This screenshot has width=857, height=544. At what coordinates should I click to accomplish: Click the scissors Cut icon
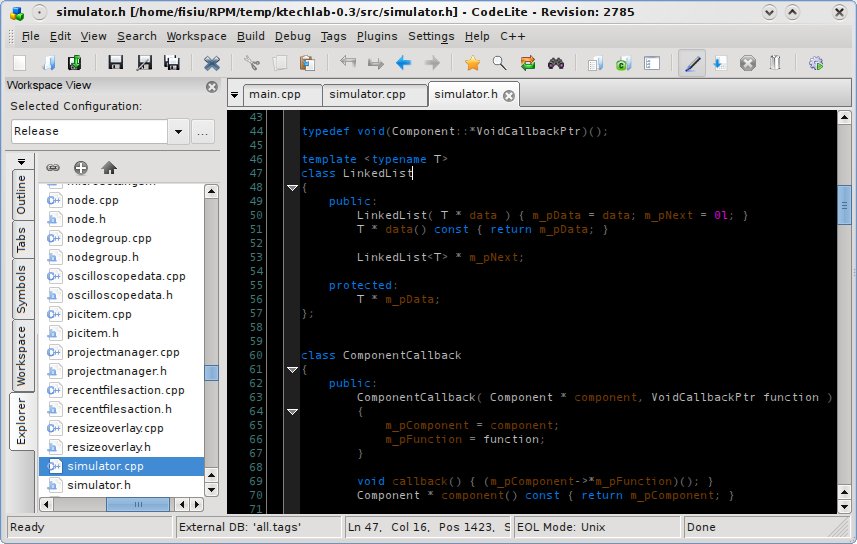click(x=252, y=63)
